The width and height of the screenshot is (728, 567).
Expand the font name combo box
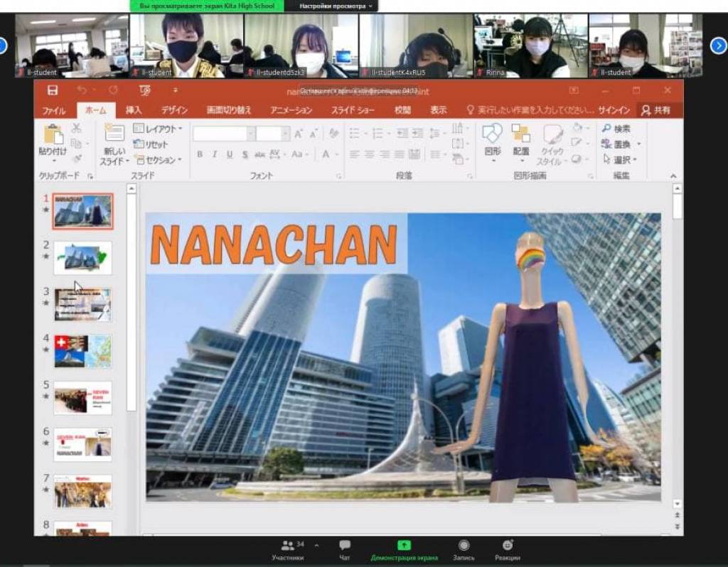[251, 134]
